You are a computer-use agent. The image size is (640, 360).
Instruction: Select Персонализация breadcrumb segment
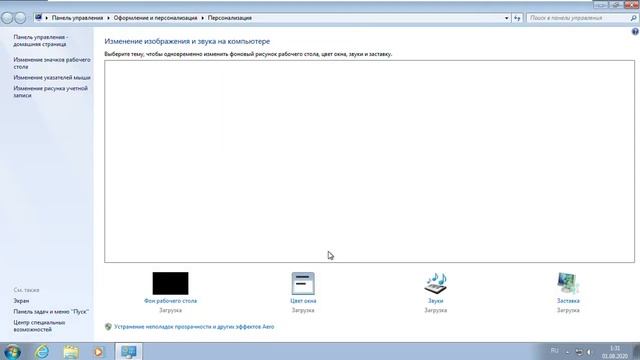(x=229, y=18)
